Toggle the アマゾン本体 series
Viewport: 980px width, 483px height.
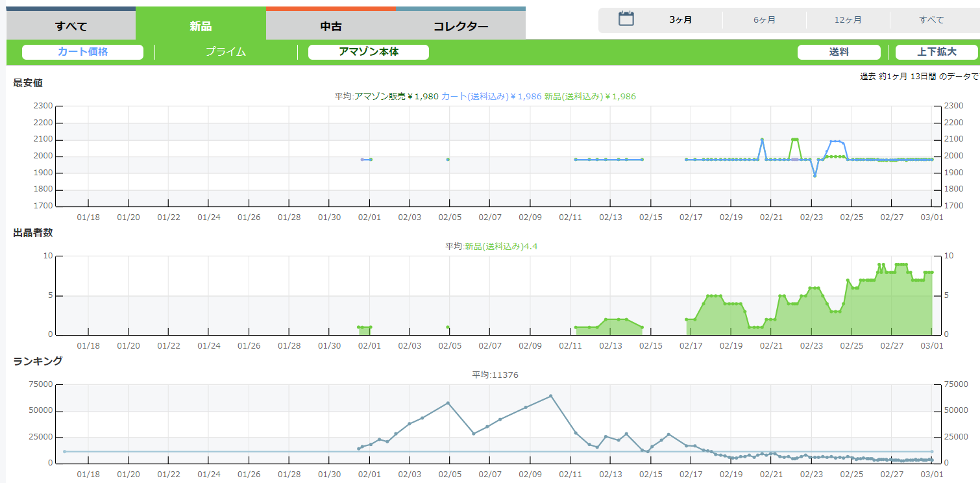click(x=368, y=52)
